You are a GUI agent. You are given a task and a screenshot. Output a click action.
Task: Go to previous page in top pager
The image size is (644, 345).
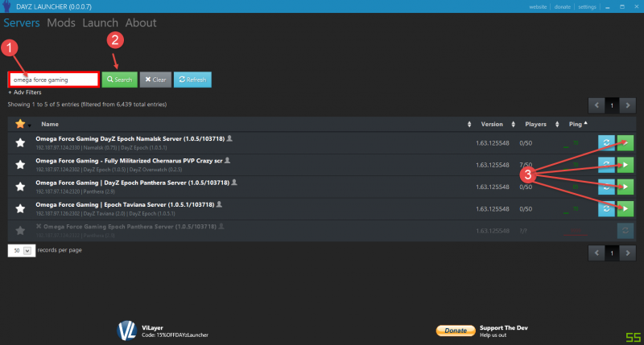point(597,105)
